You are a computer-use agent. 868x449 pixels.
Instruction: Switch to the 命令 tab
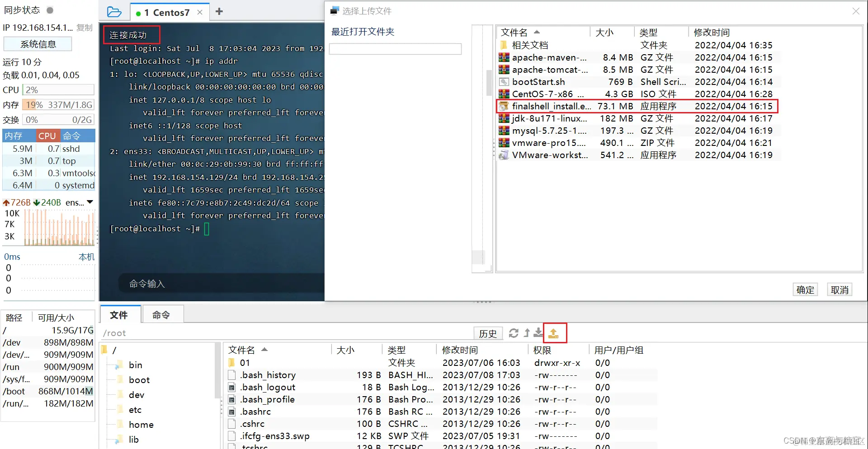click(x=162, y=315)
